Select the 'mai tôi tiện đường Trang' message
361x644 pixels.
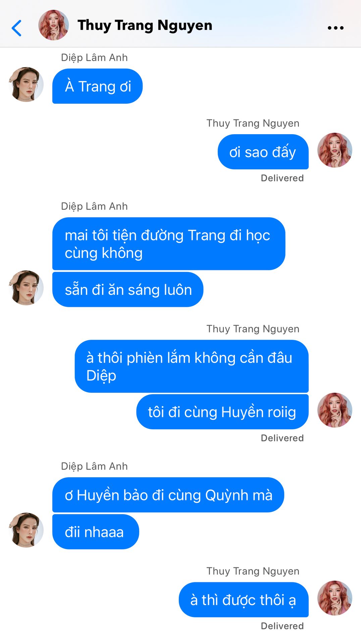[169, 244]
